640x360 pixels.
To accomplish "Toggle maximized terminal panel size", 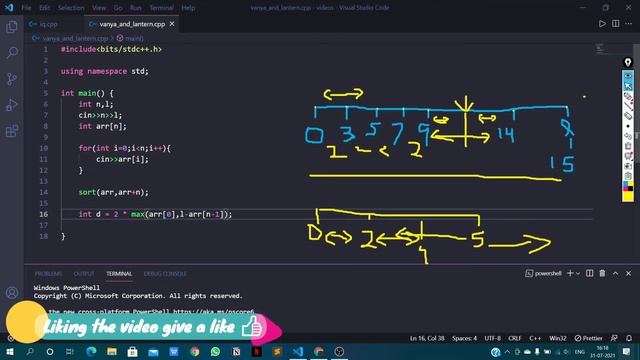I will pos(615,273).
